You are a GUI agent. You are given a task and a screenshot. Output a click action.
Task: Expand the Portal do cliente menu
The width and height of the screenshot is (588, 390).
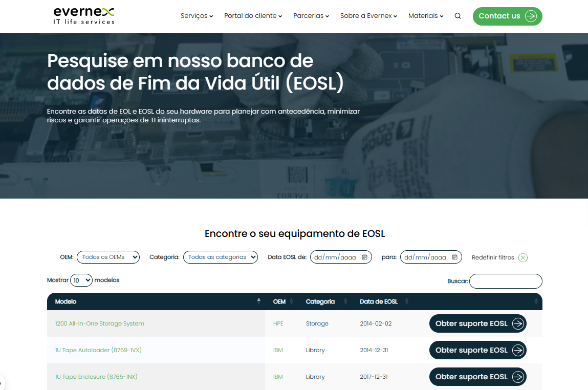click(x=253, y=16)
